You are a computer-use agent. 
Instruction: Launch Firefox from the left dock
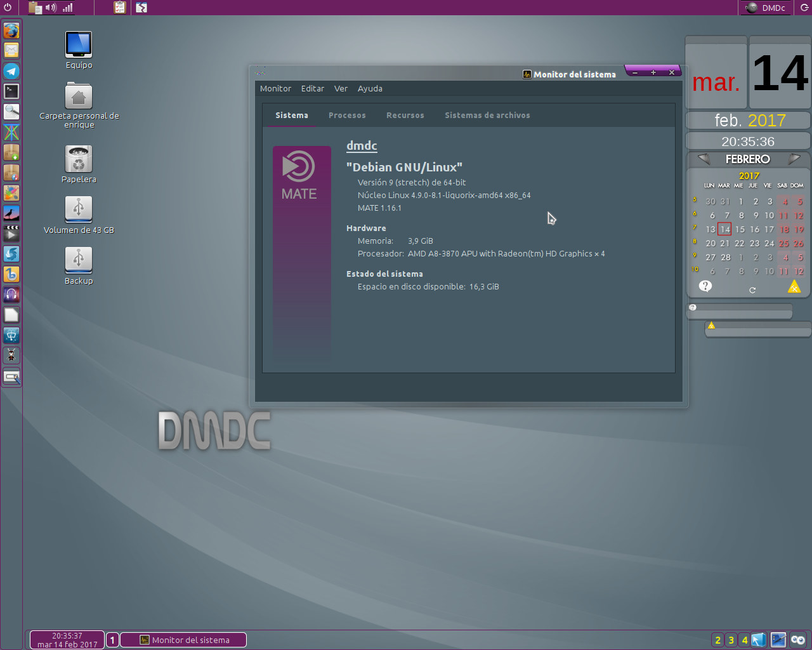[11, 30]
